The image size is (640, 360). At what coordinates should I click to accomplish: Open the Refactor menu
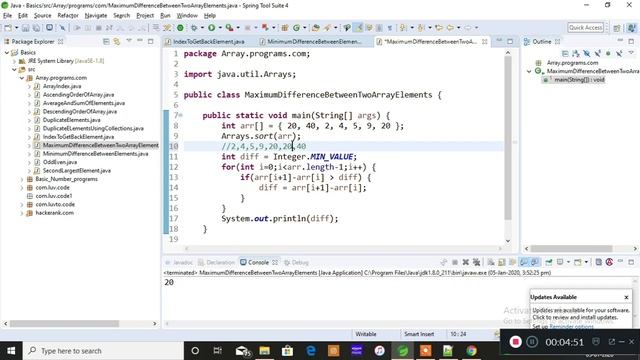(x=68, y=16)
